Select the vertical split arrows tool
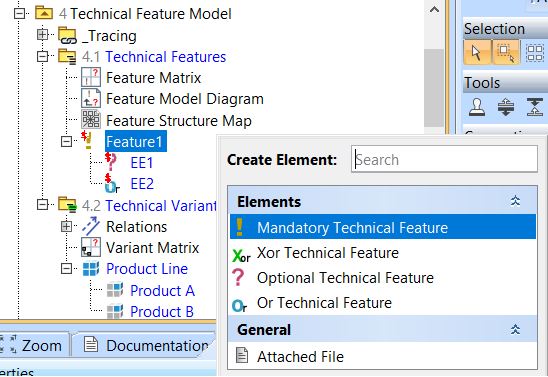548x377 pixels. coord(506,107)
